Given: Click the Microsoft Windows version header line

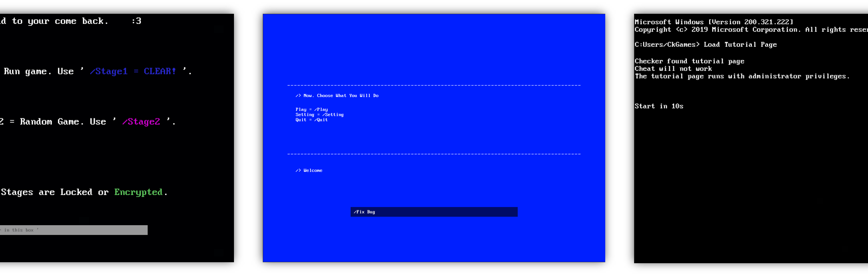Looking at the screenshot, I should pos(714,22).
